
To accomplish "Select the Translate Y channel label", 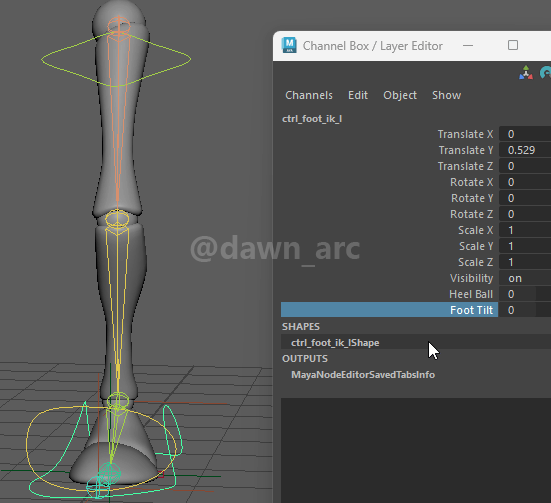I will (x=466, y=150).
